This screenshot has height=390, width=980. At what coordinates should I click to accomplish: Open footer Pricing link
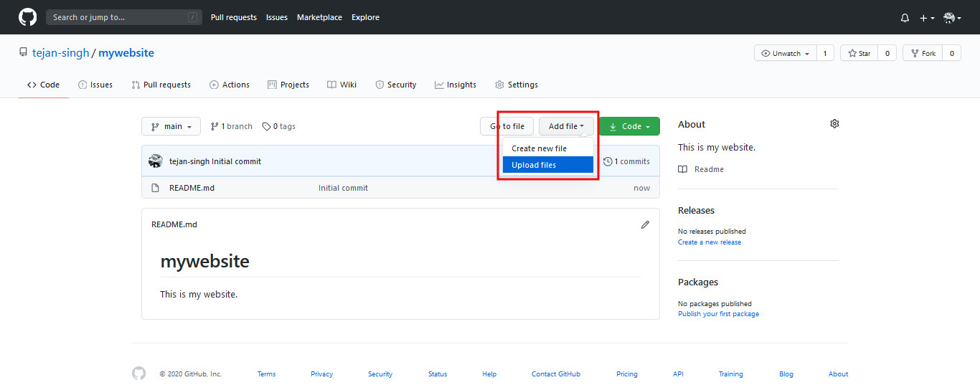[627, 374]
